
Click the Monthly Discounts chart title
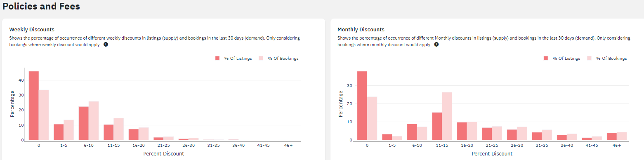coord(361,30)
